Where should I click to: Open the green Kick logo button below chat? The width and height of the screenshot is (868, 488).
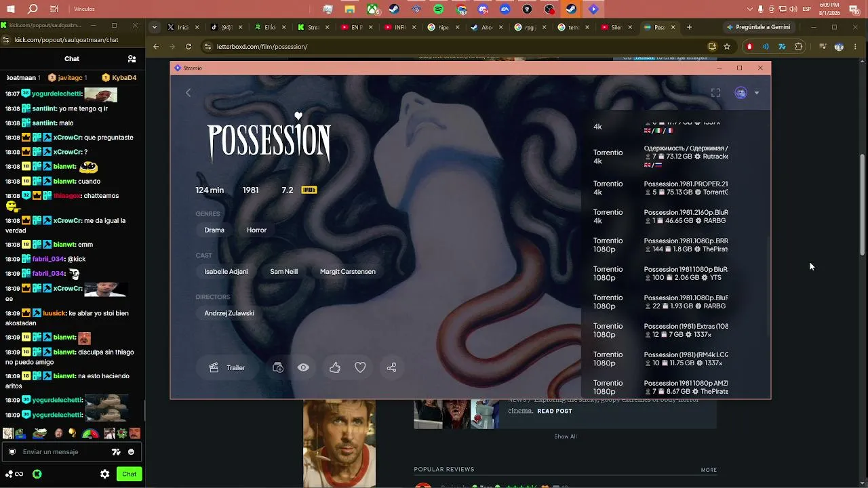pos(37,474)
